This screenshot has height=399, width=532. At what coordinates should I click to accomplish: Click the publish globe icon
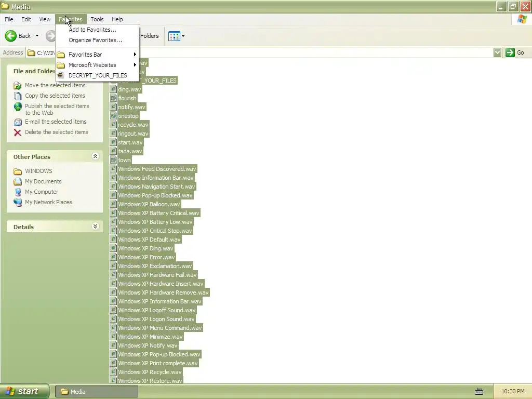18,107
